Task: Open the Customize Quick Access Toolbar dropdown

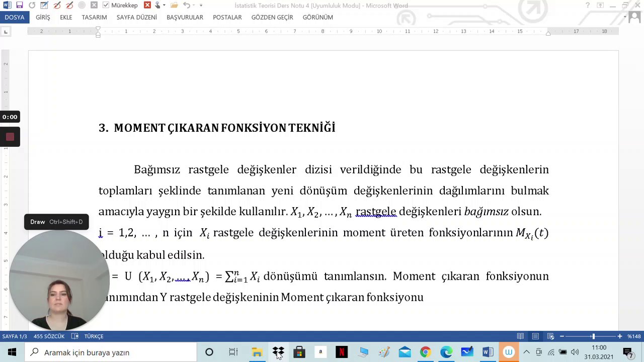Action: coord(201,6)
